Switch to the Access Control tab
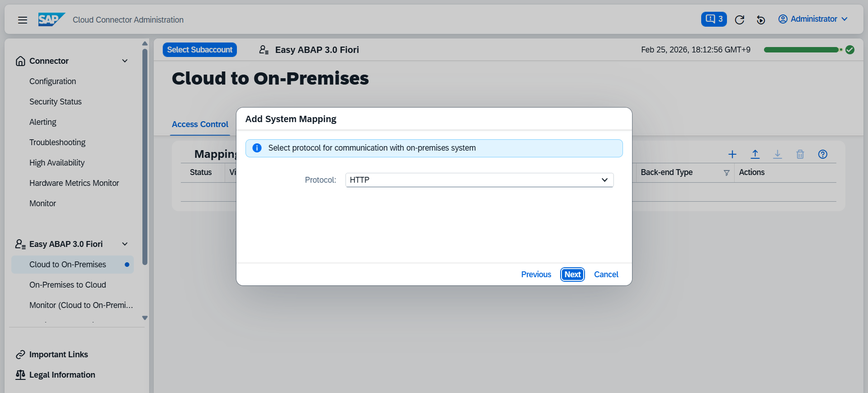The image size is (868, 393). (x=200, y=124)
